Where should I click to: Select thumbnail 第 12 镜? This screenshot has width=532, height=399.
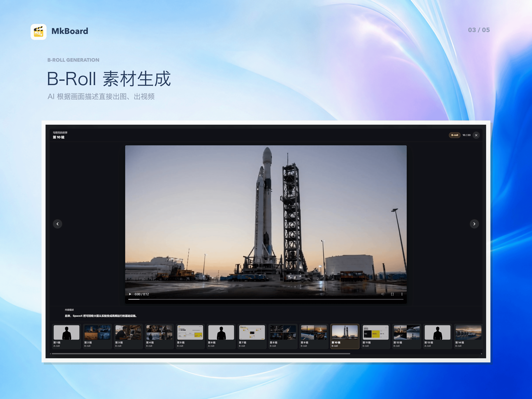pyautogui.click(x=407, y=336)
